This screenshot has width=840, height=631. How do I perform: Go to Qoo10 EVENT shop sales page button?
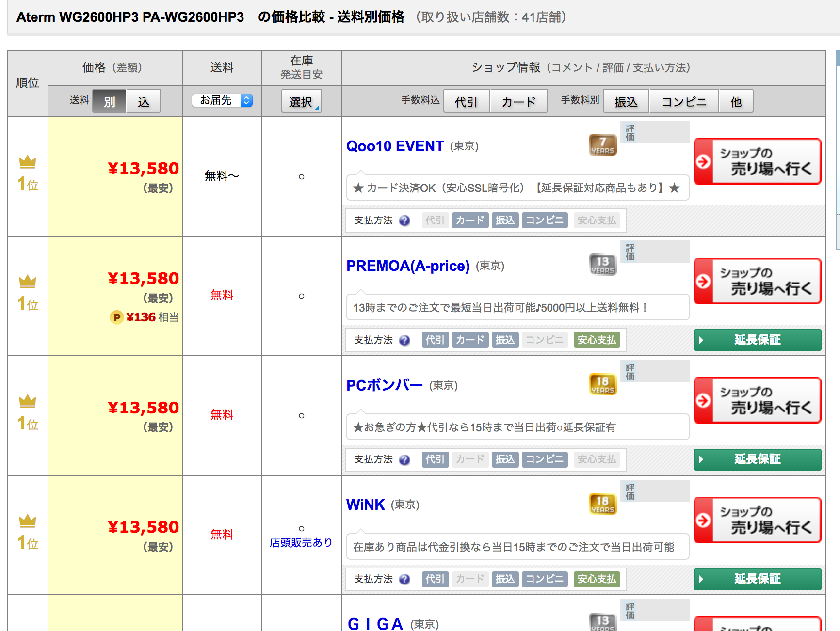pos(757,161)
